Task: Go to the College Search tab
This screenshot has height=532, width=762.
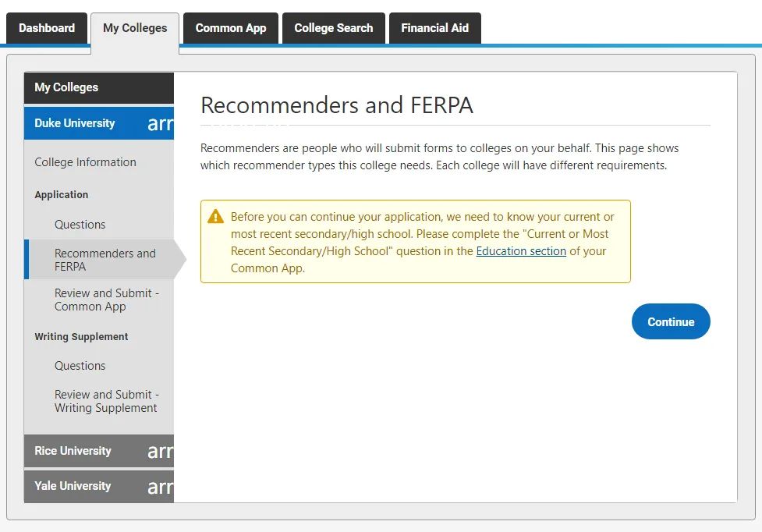Action: point(333,28)
